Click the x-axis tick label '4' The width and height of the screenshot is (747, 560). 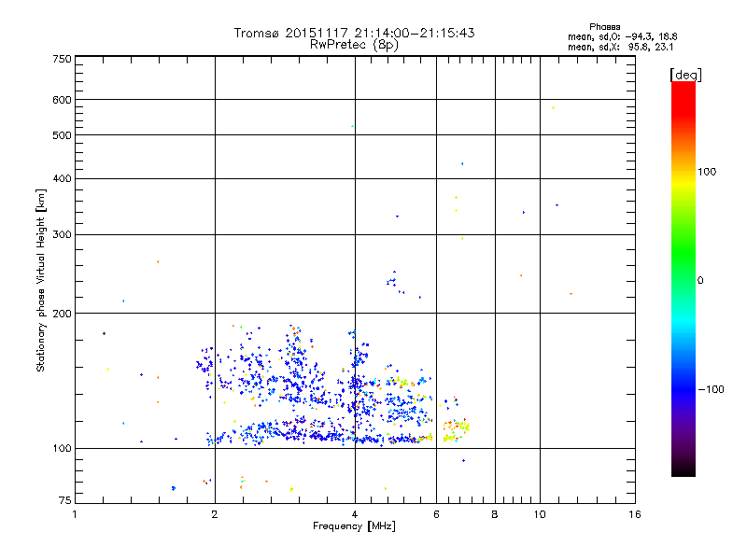[355, 514]
